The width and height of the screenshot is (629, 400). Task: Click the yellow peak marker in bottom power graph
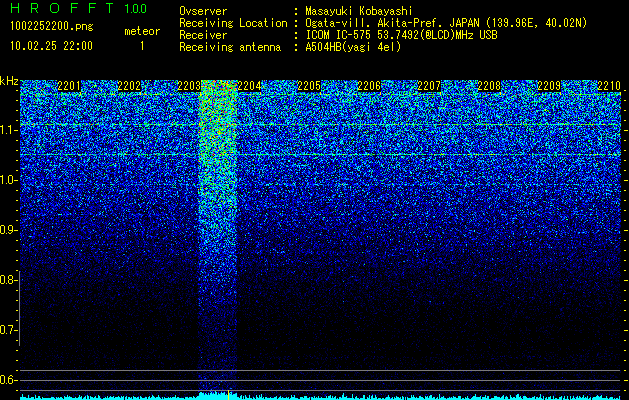[x=228, y=394]
